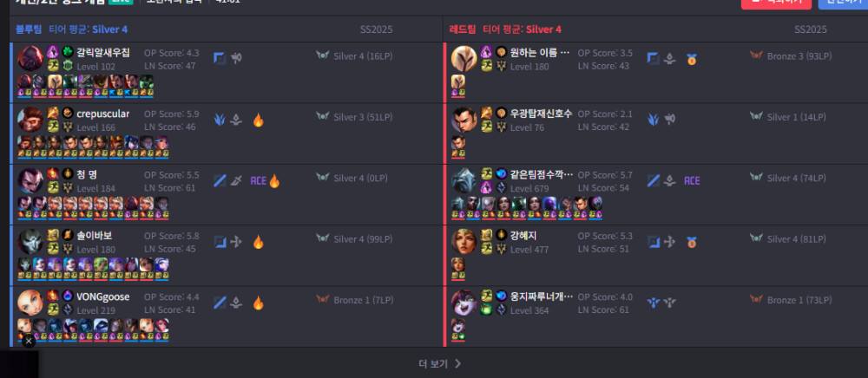Image resolution: width=868 pixels, height=378 pixels.
Task: Open summoner profile VONGgoose
Action: coord(103,297)
